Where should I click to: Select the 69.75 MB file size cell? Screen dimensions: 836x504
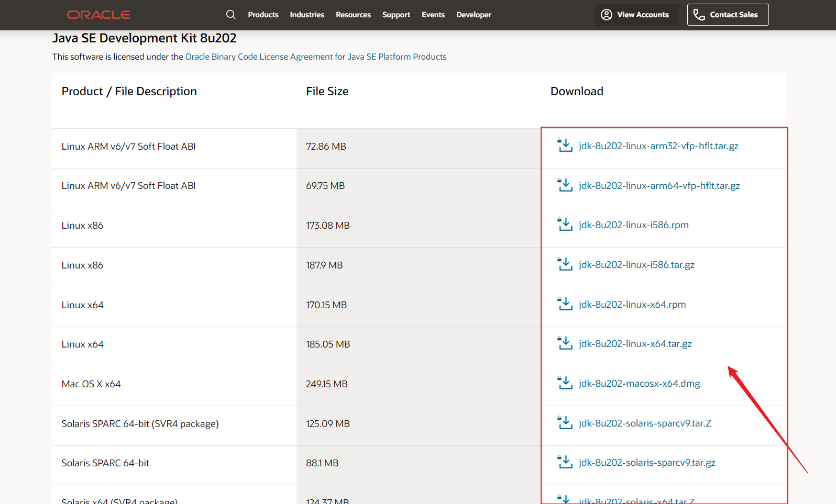tap(419, 188)
